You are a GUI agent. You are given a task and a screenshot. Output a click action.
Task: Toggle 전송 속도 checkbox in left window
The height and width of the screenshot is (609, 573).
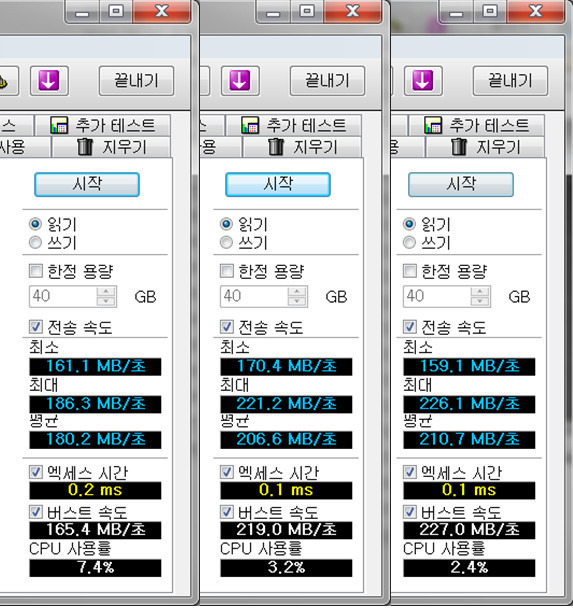[x=36, y=327]
